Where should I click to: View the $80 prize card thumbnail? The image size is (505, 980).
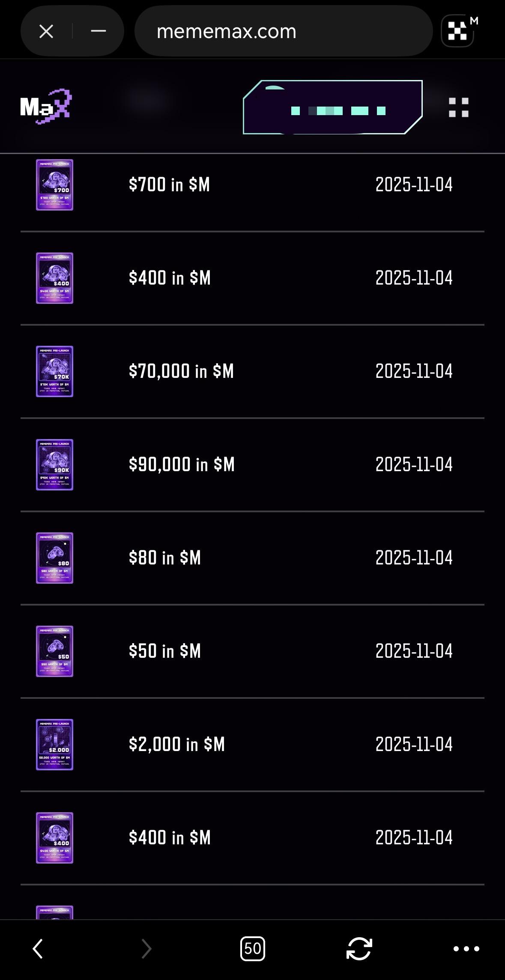54,558
